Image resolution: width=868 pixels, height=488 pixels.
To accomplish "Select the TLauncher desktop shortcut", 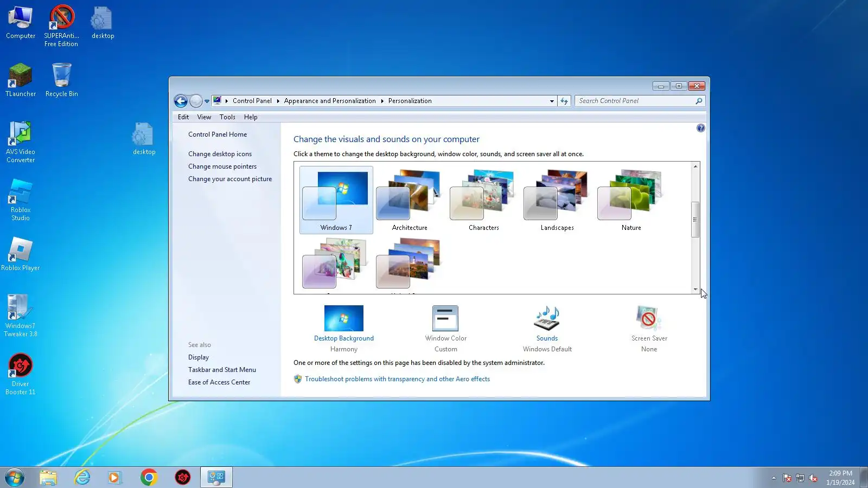I will coord(21,80).
